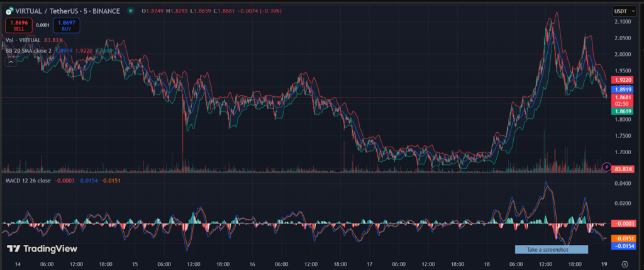Click the blue 1.8919 price axis label
This screenshot has width=644, height=270.
click(623, 89)
